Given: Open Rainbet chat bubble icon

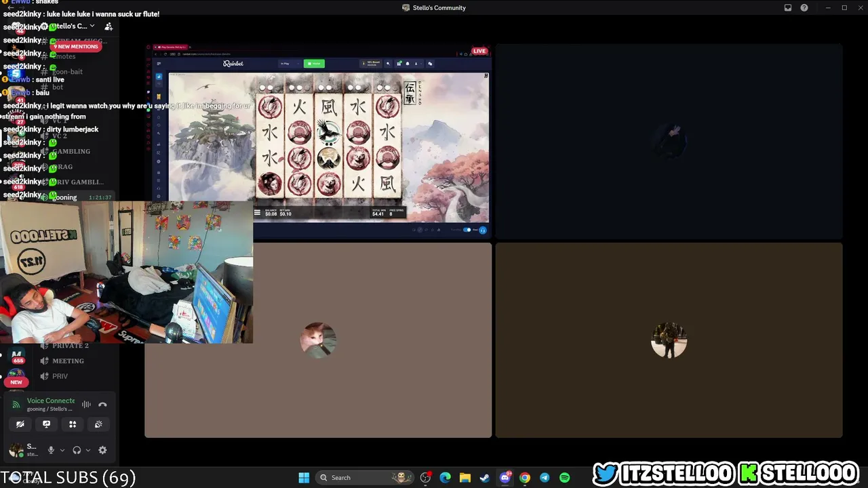Looking at the screenshot, I should [429, 64].
